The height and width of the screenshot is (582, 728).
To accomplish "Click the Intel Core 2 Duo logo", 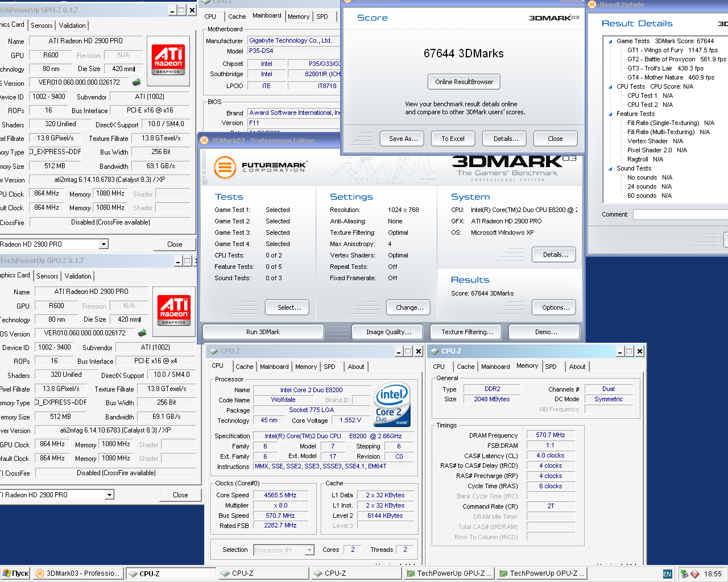I will (392, 404).
